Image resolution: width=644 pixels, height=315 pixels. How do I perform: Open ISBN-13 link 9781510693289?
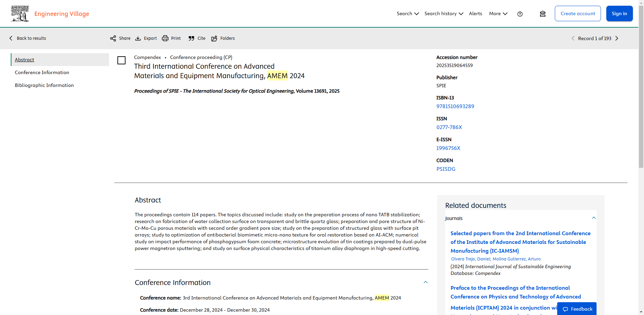[455, 106]
